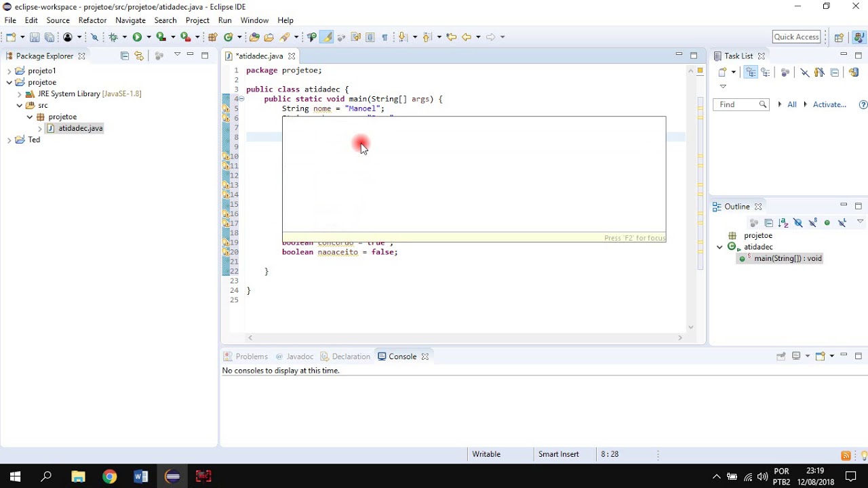Image resolution: width=868 pixels, height=488 pixels.
Task: Click the Activate... link in Task List
Action: pos(830,104)
